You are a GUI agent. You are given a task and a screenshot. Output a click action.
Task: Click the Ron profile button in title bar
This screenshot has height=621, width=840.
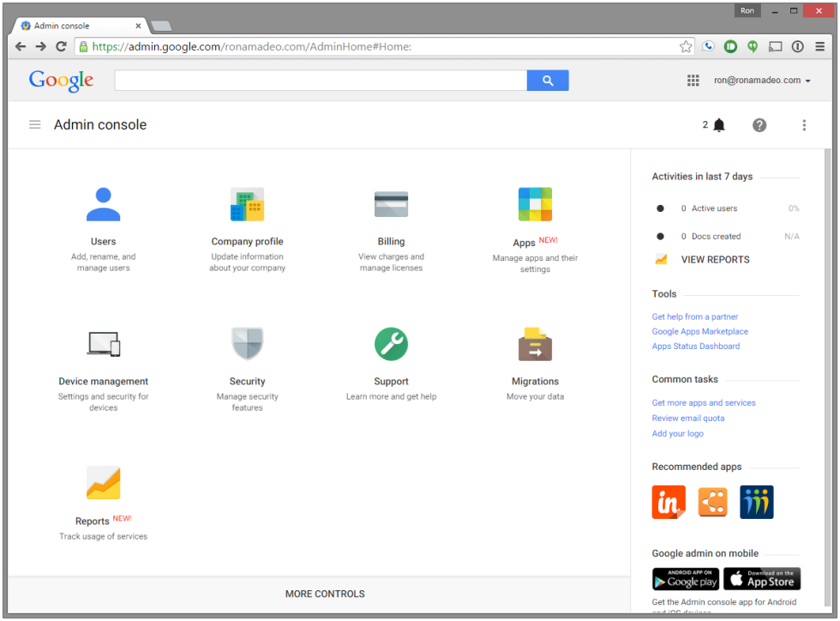pos(747,11)
